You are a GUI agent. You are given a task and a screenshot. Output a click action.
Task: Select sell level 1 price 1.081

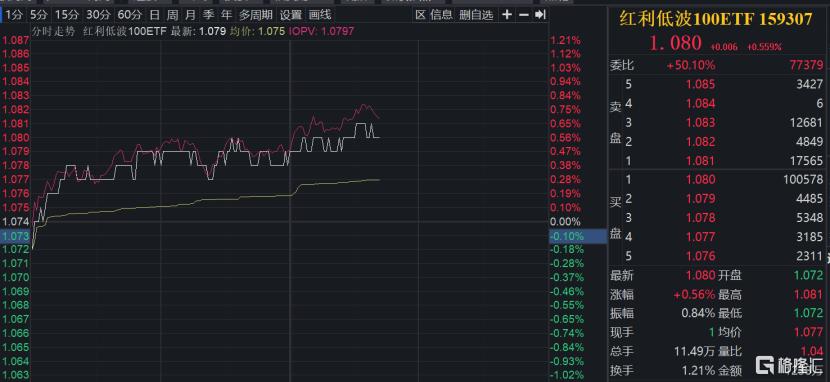[x=700, y=160]
